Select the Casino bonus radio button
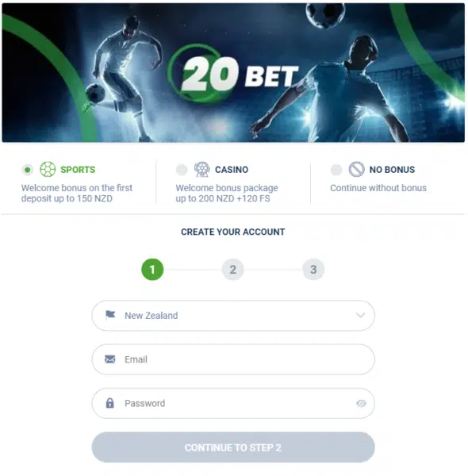 [182, 170]
